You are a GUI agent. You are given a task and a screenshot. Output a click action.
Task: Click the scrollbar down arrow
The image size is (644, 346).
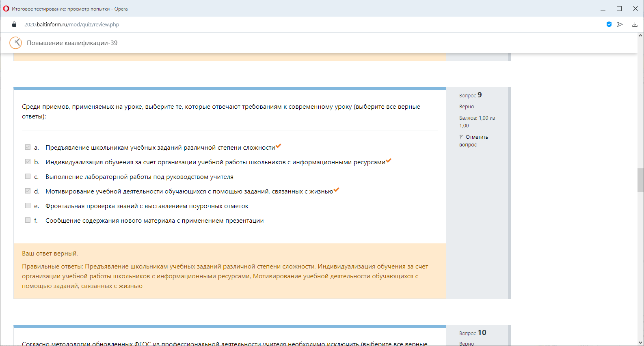pos(640,343)
